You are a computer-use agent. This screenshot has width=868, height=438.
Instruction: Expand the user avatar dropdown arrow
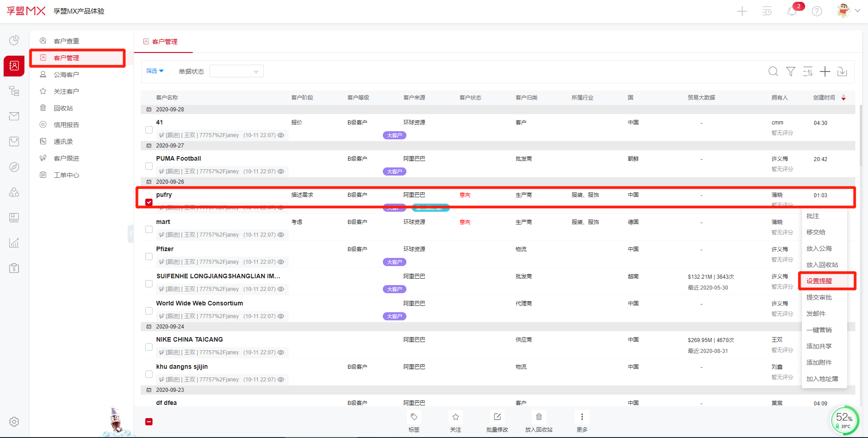(x=857, y=11)
